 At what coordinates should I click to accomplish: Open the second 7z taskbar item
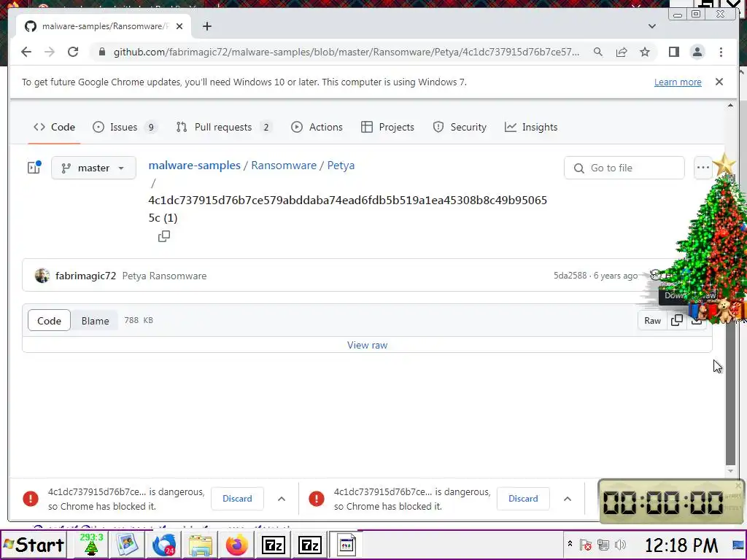pyautogui.click(x=309, y=545)
